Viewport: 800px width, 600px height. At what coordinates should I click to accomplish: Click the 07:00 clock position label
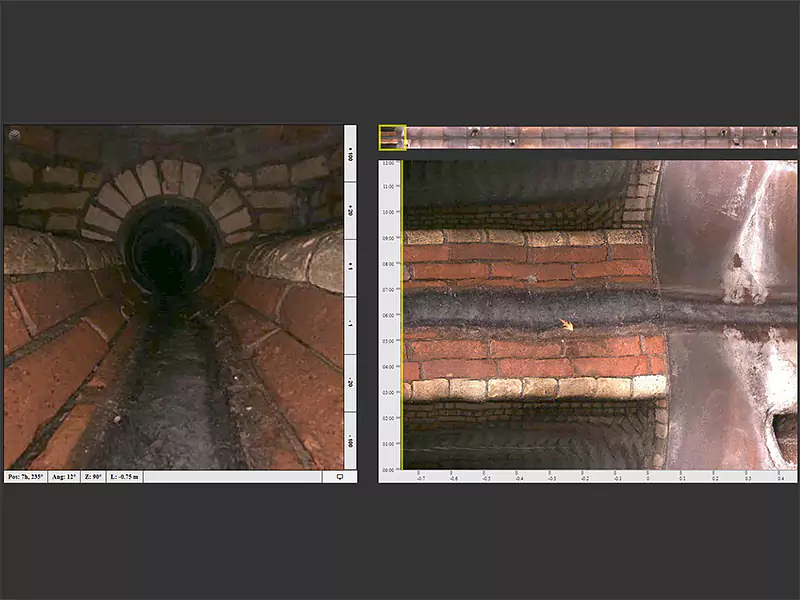(388, 289)
